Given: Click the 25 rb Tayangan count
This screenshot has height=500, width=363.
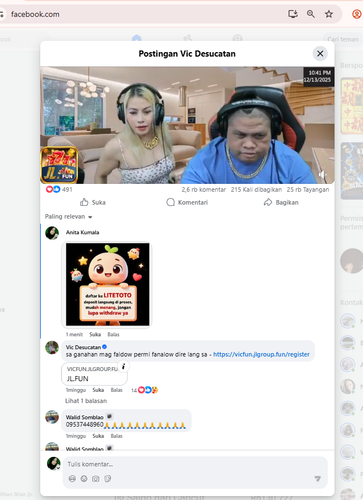Looking at the screenshot, I should [x=308, y=189].
